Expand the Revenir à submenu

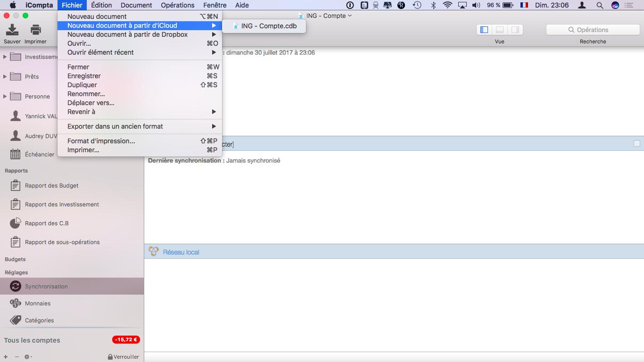click(x=140, y=112)
